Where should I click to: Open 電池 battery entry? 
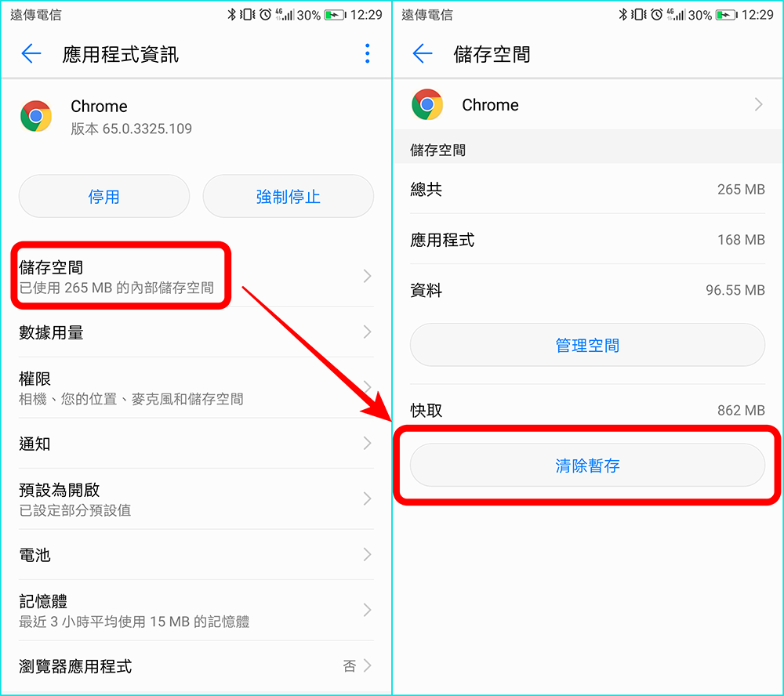[x=196, y=554]
